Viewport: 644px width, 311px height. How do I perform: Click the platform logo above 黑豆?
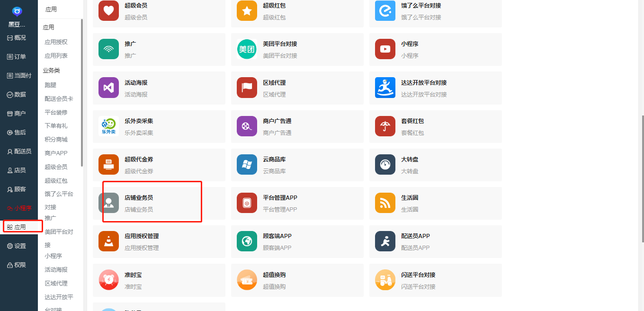(17, 11)
